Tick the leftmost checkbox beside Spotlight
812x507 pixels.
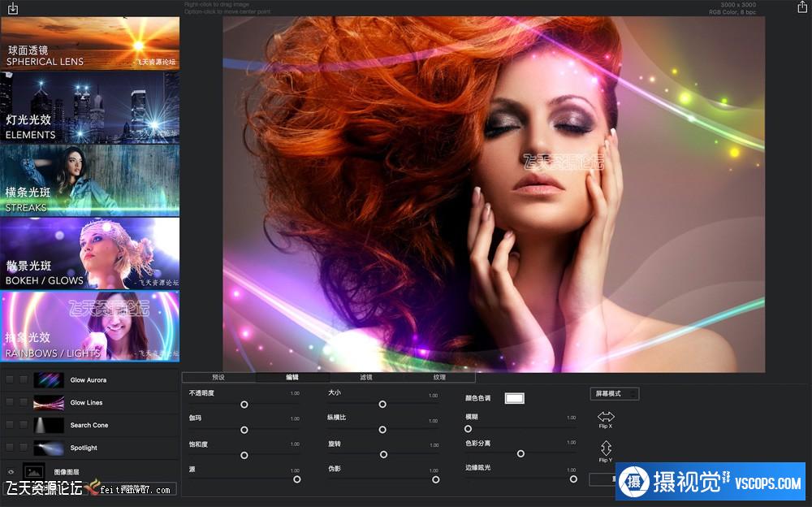click(x=10, y=448)
